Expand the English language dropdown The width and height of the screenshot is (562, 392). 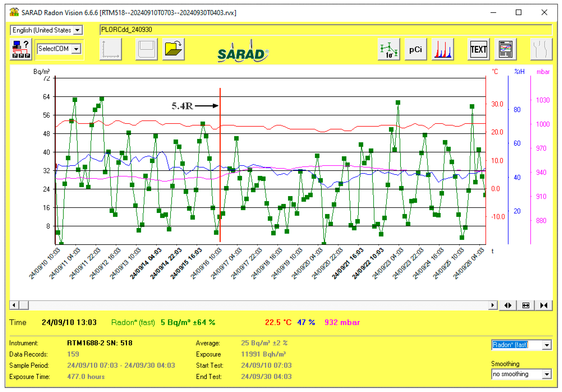[x=78, y=30]
